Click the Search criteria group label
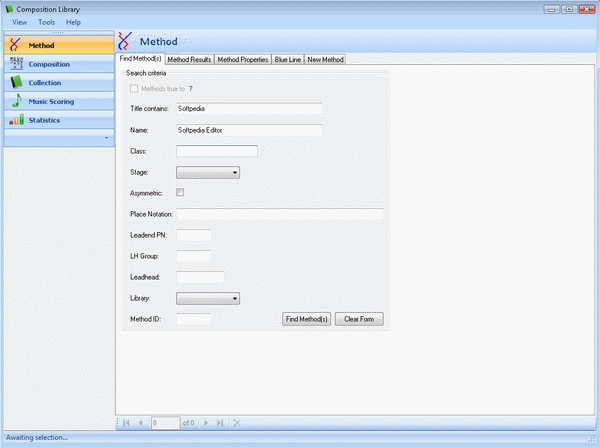The image size is (600, 447). pyautogui.click(x=146, y=73)
